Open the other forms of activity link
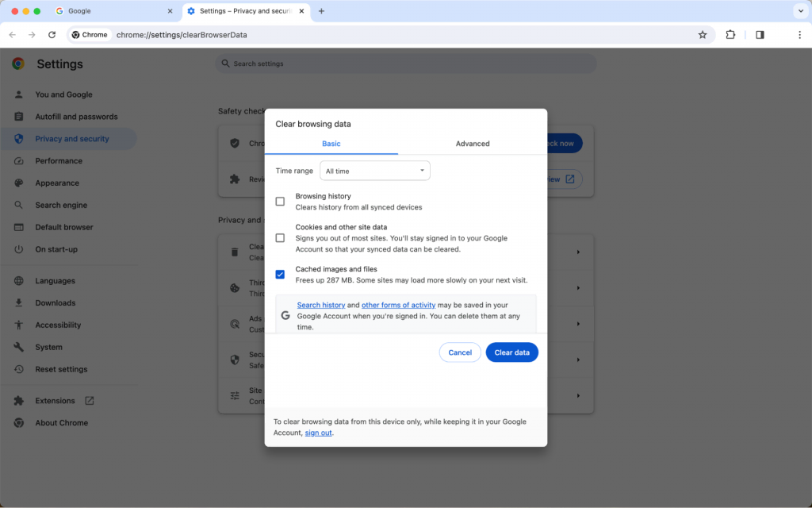Viewport: 812px width, 508px height. coord(398,305)
